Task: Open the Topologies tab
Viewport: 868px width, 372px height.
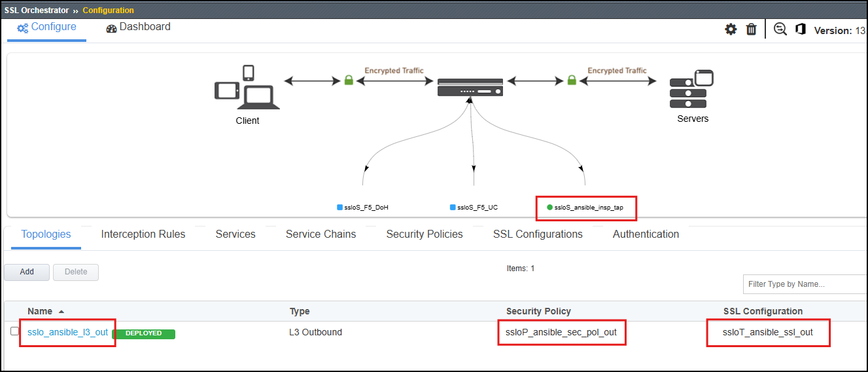Action: tap(46, 234)
